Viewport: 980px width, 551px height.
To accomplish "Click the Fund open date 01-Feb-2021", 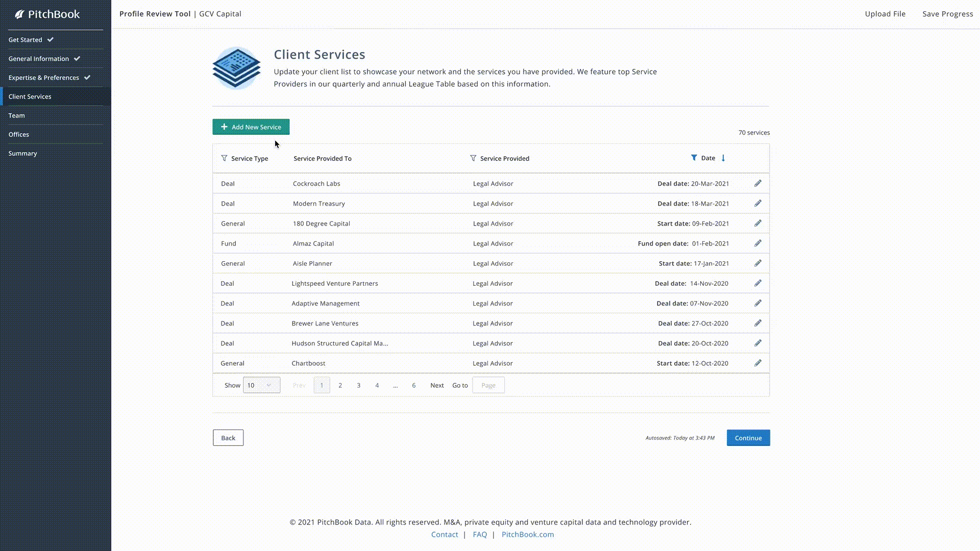I will [683, 243].
